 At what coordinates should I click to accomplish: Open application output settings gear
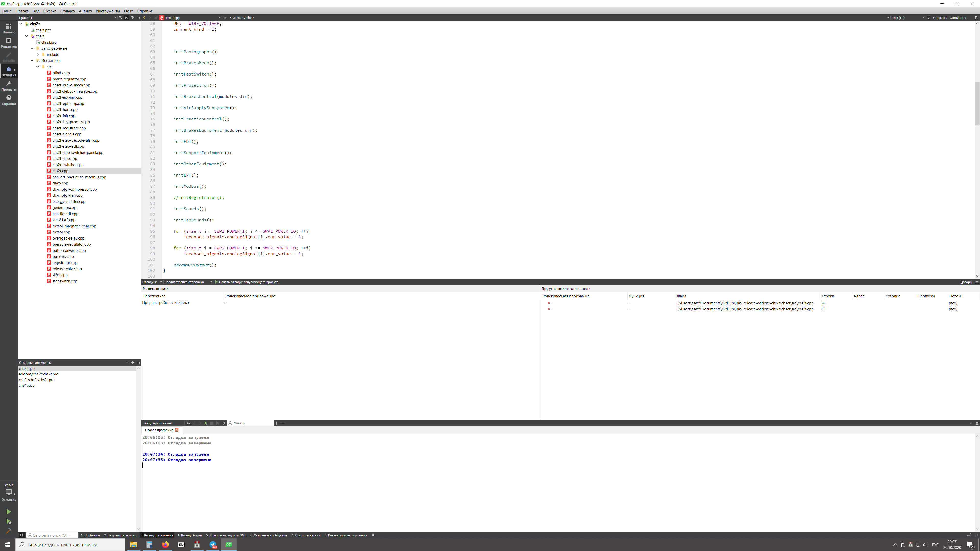[224, 423]
